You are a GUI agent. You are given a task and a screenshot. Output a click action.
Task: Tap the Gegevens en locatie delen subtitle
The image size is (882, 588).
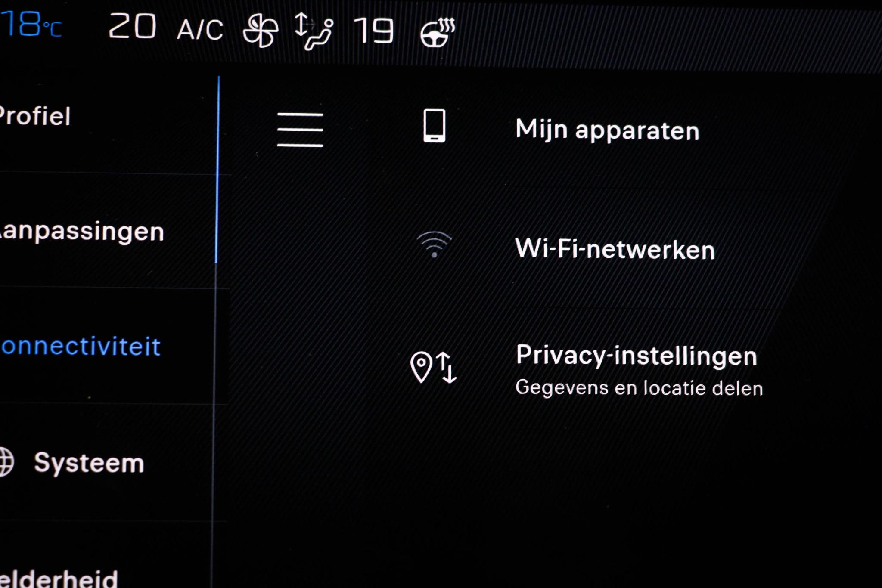639,388
